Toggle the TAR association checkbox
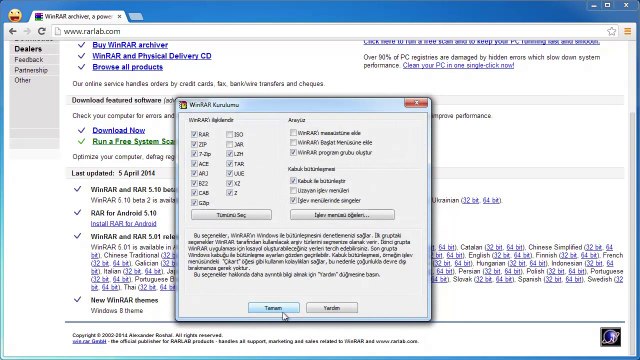 point(229,164)
